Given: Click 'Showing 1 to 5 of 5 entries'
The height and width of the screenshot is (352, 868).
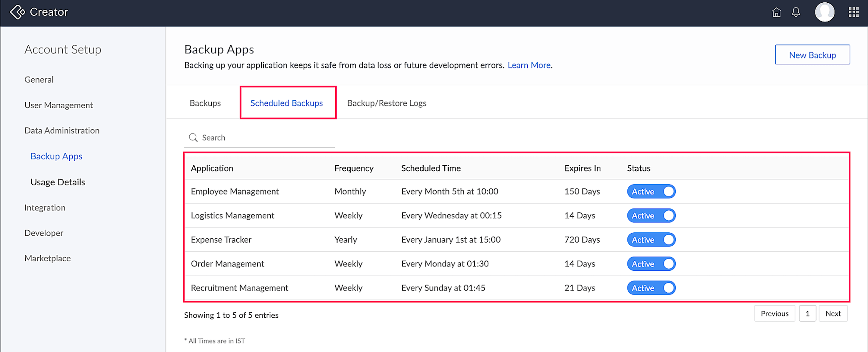Looking at the screenshot, I should [231, 315].
